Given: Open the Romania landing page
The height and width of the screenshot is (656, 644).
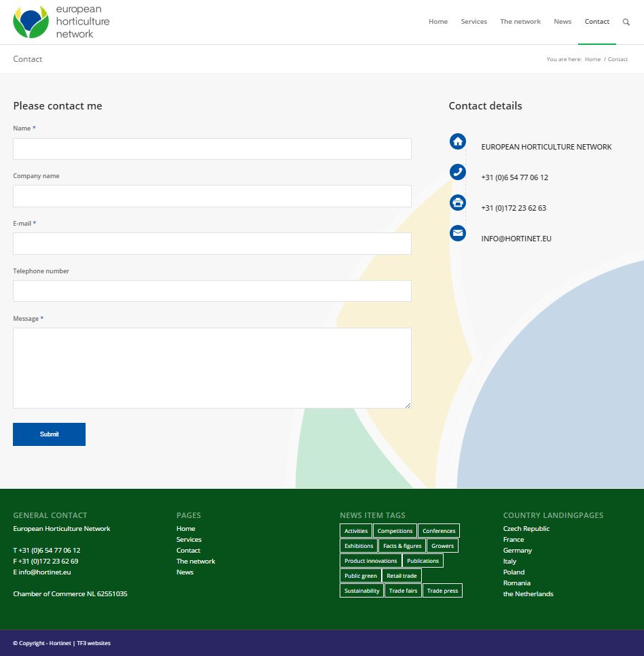Looking at the screenshot, I should click(x=516, y=583).
